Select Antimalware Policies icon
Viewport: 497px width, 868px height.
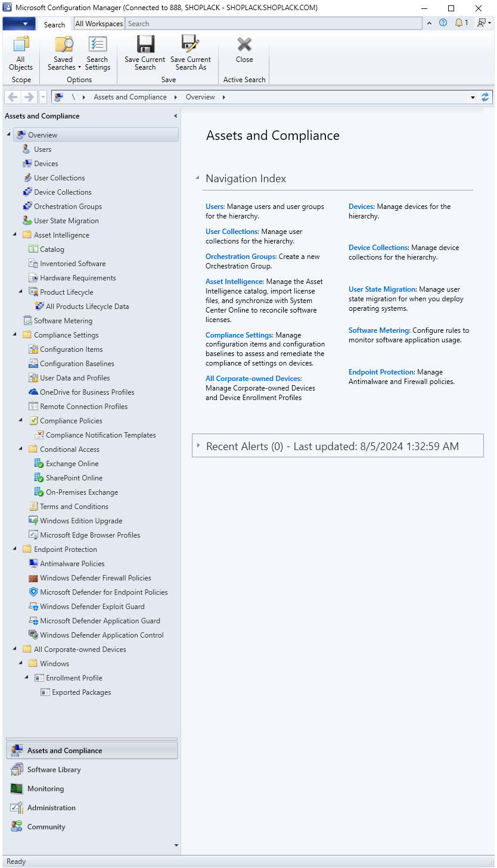pyautogui.click(x=33, y=564)
